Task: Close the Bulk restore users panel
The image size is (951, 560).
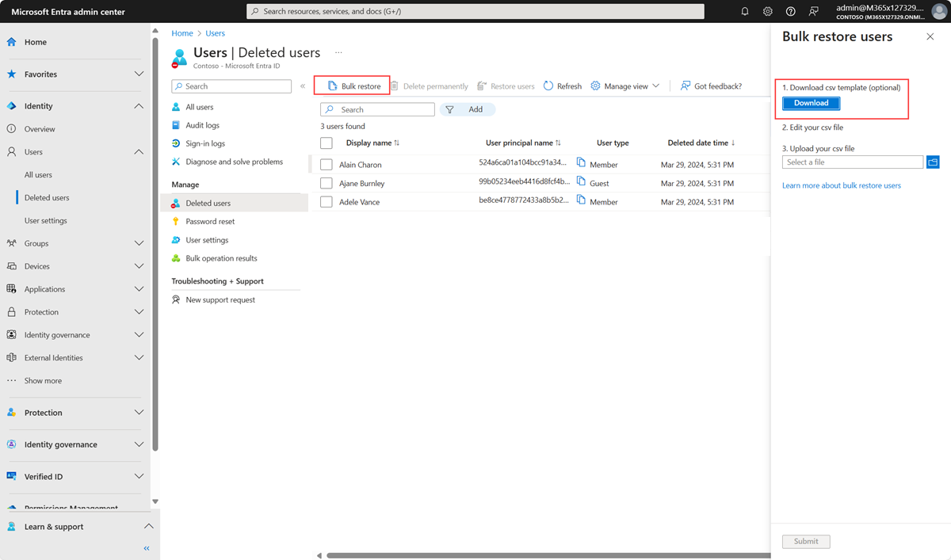Action: (930, 36)
